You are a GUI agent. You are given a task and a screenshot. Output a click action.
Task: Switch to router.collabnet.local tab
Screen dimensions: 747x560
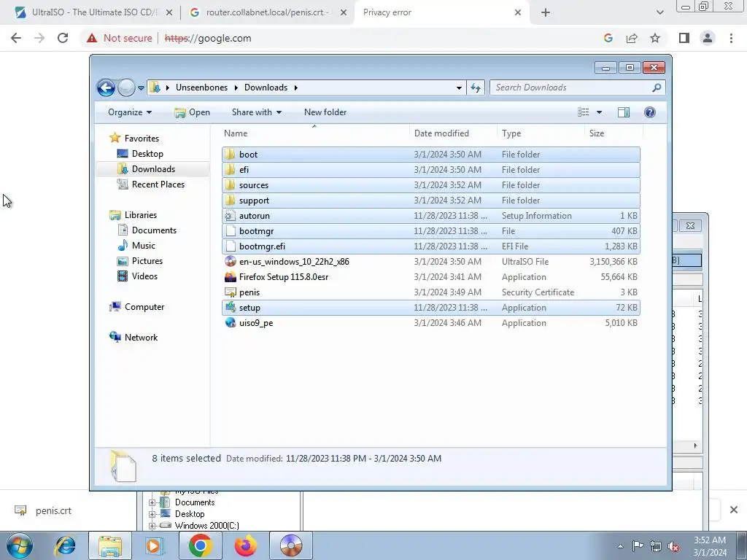[x=267, y=12]
